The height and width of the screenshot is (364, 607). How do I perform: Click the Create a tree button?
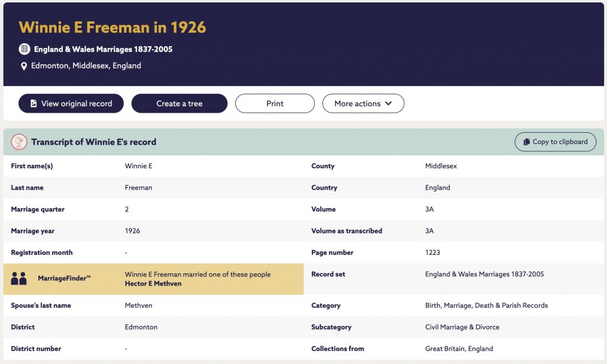179,103
